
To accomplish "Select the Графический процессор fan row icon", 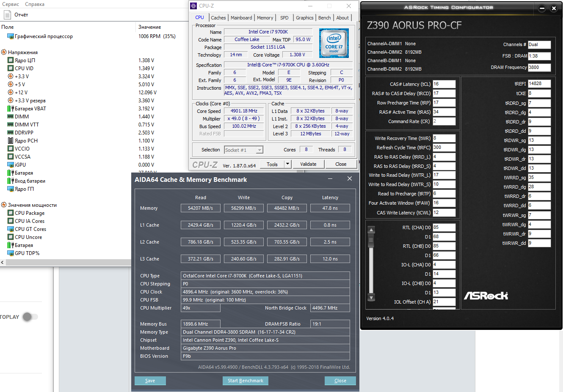I will tap(11, 36).
